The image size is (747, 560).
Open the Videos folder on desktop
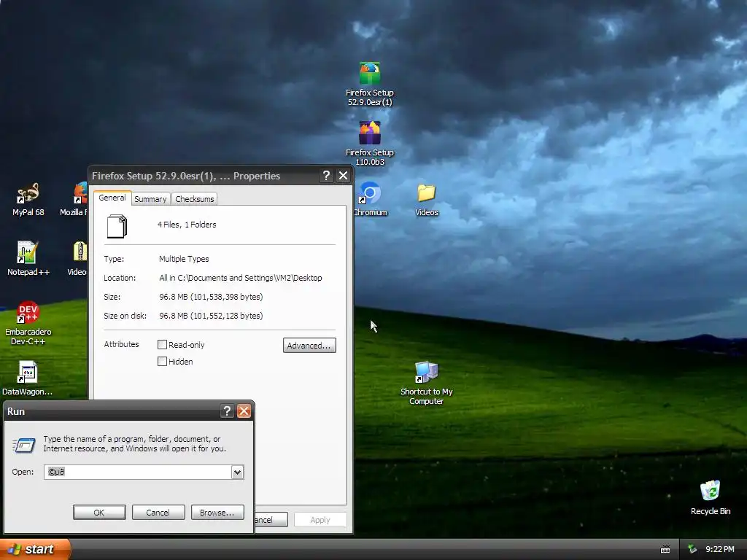(x=426, y=199)
